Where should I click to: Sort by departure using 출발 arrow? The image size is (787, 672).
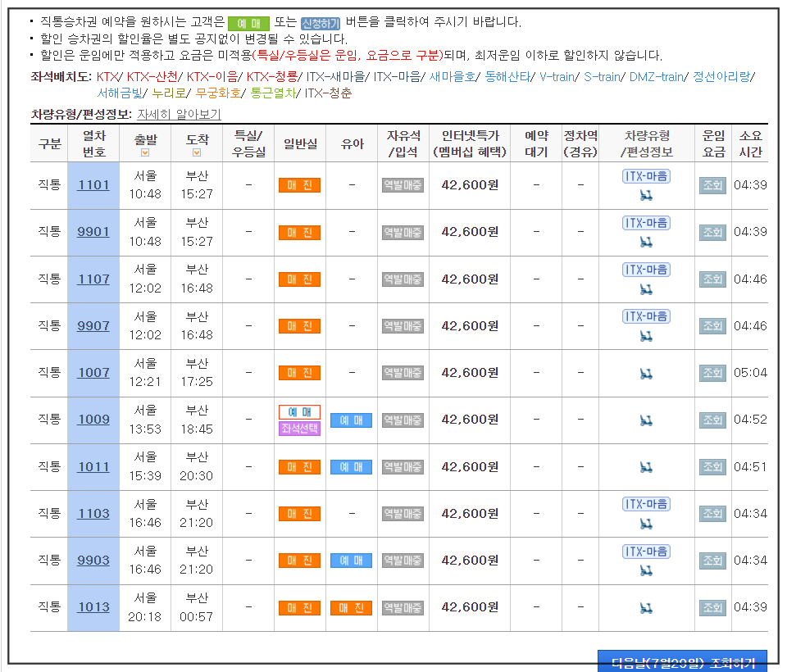145,152
